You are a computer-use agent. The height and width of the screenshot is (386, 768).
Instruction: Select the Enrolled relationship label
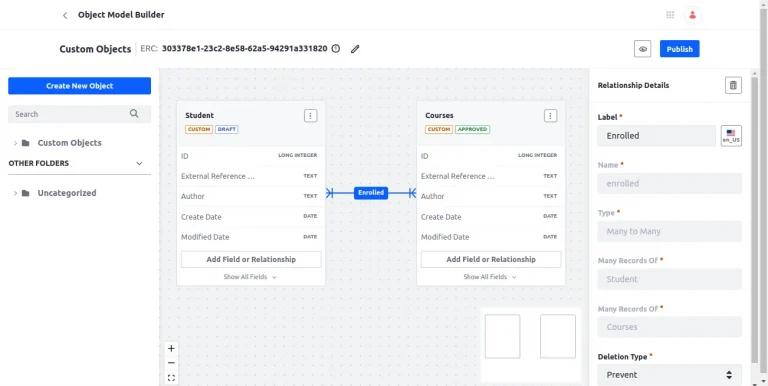point(371,193)
